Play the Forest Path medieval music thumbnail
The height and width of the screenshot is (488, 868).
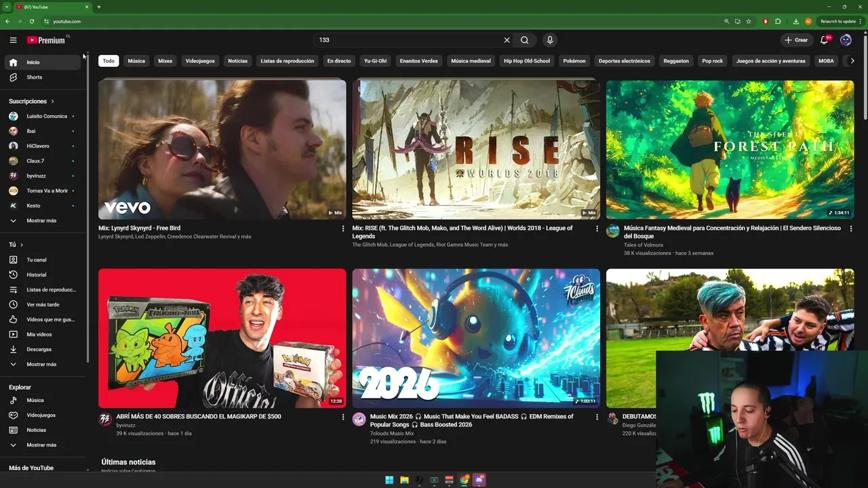[730, 149]
